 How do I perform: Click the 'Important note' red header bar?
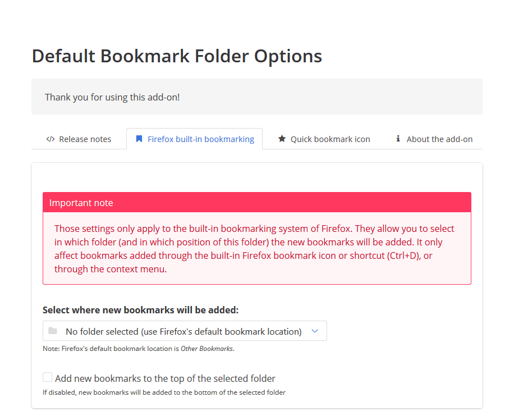pyautogui.click(x=257, y=203)
